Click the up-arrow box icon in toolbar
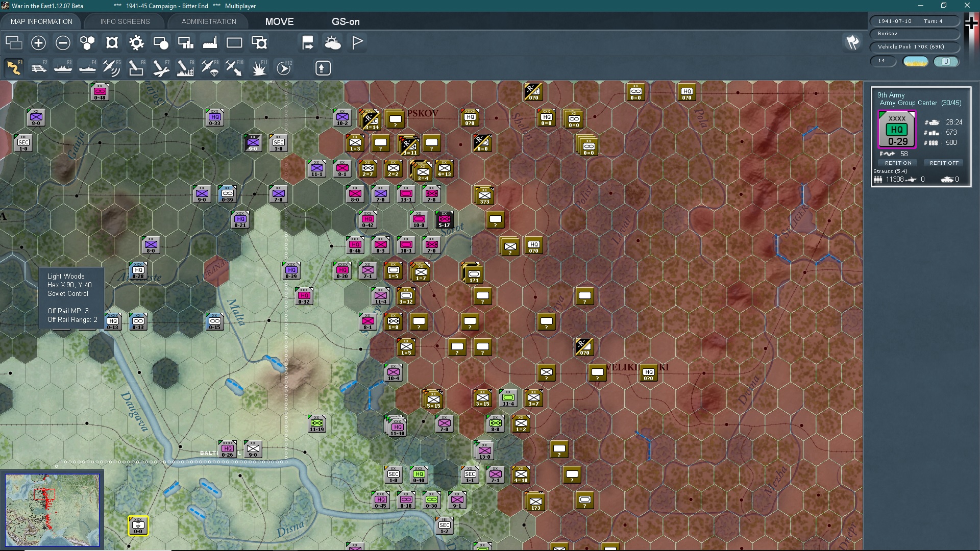The height and width of the screenshot is (551, 980). click(323, 68)
